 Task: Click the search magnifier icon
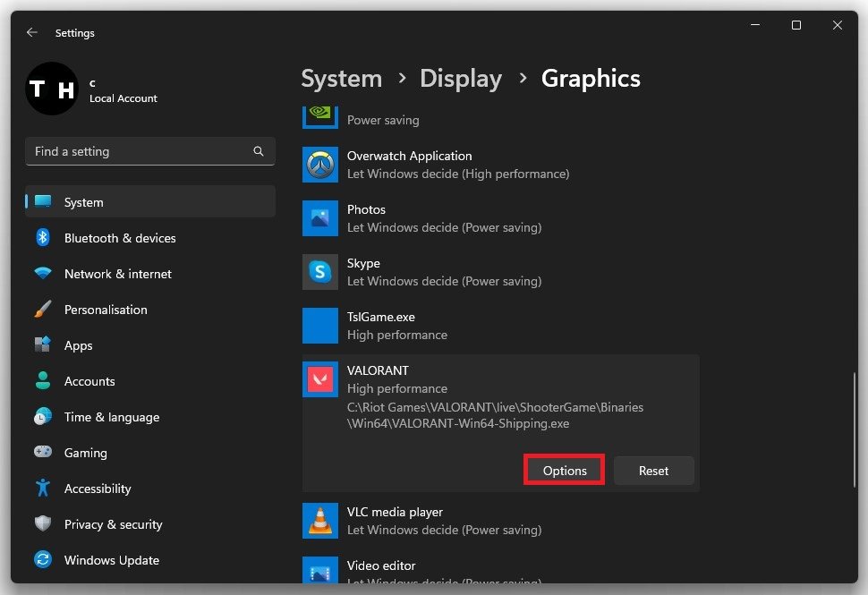coord(259,151)
